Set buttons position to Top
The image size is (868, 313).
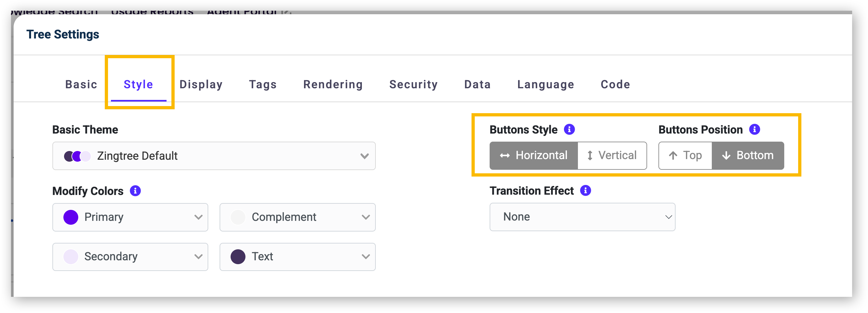pyautogui.click(x=685, y=155)
